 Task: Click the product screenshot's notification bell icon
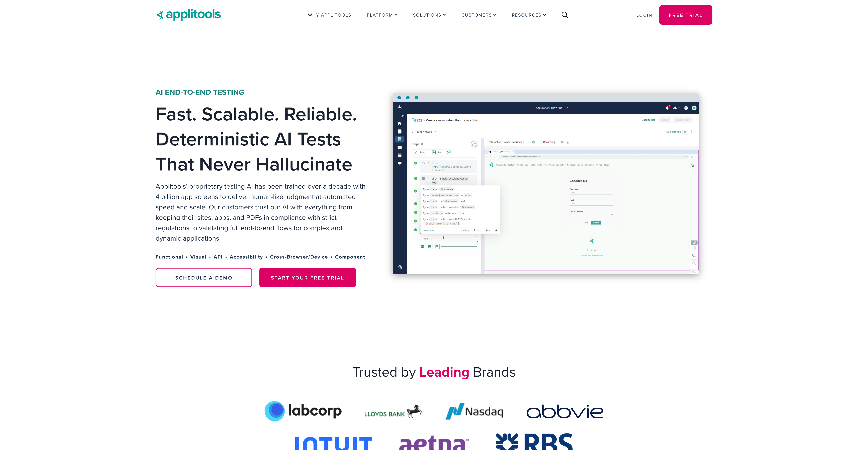point(667,108)
